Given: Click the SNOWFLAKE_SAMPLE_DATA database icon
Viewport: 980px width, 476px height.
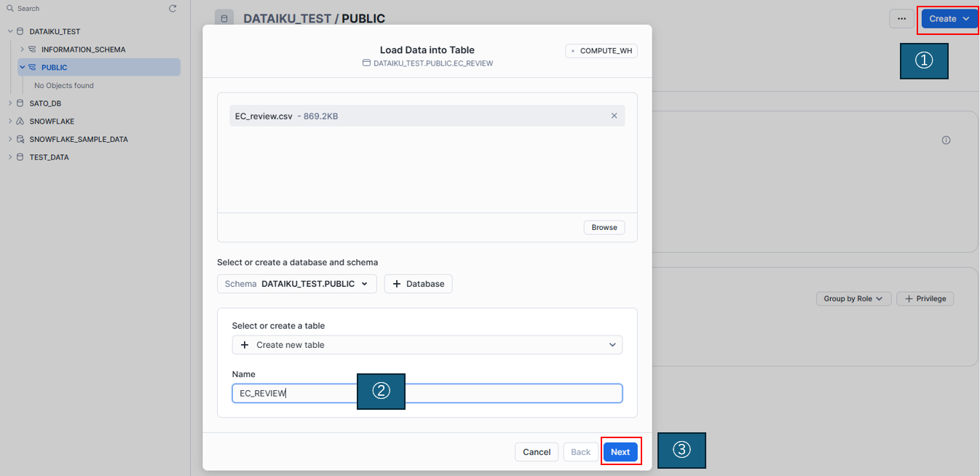Looking at the screenshot, I should pyautogui.click(x=20, y=139).
